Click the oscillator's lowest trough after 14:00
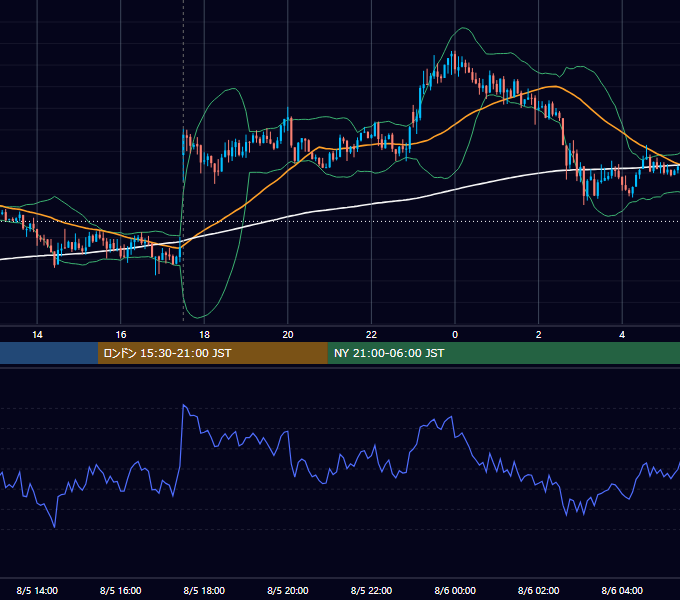Image resolution: width=680 pixels, height=600 pixels. 55,527
